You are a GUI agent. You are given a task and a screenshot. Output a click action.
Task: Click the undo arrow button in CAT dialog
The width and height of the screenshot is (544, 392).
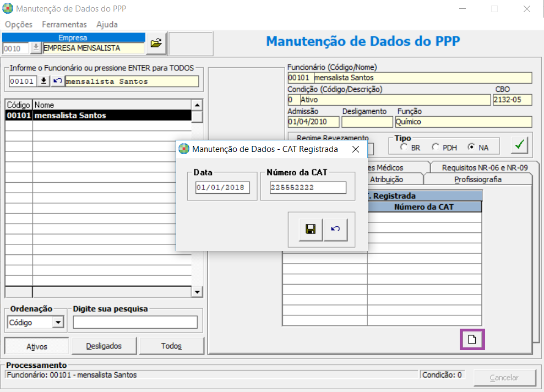click(335, 229)
